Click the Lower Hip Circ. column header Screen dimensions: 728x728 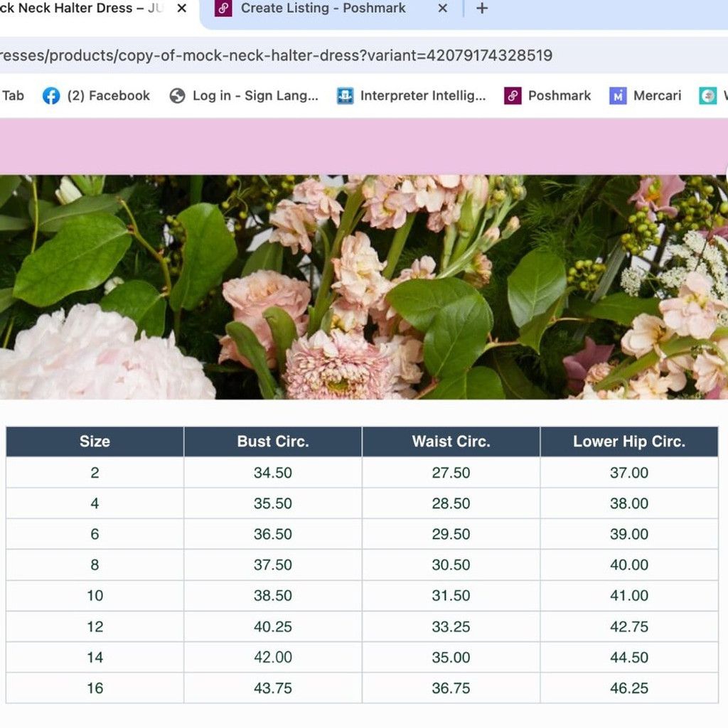(x=629, y=441)
